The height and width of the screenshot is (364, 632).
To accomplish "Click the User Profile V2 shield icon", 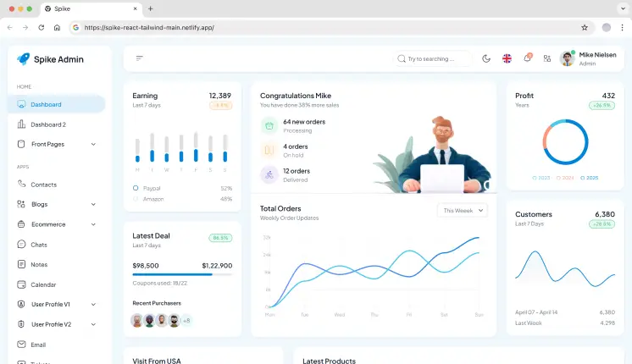I will click(x=21, y=324).
